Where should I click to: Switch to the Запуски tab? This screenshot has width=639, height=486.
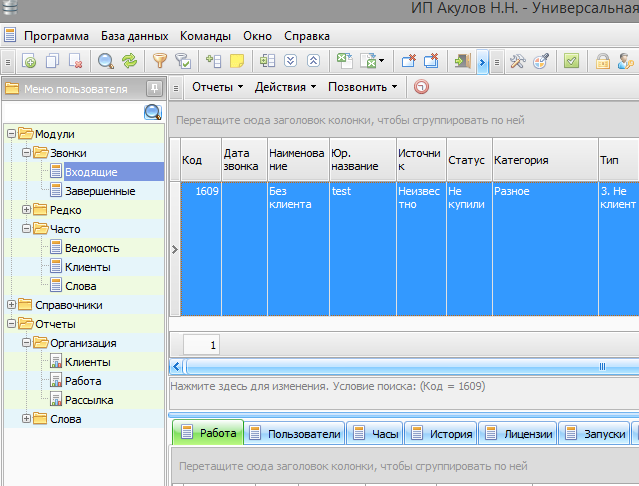click(x=595, y=433)
